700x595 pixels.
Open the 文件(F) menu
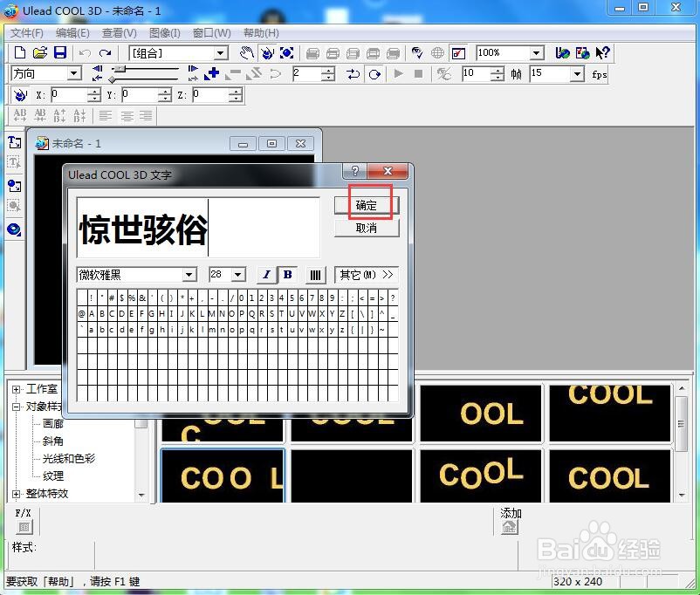point(26,33)
